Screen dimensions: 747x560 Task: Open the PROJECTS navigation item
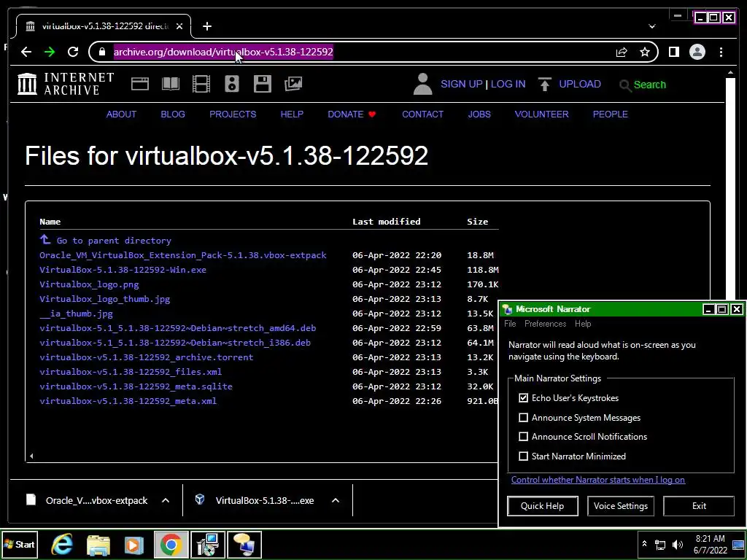233,114
